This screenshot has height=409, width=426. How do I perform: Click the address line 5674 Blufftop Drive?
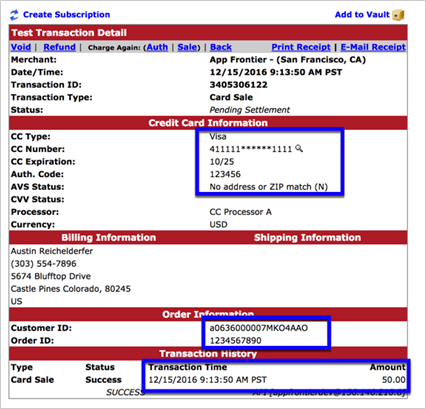[51, 276]
